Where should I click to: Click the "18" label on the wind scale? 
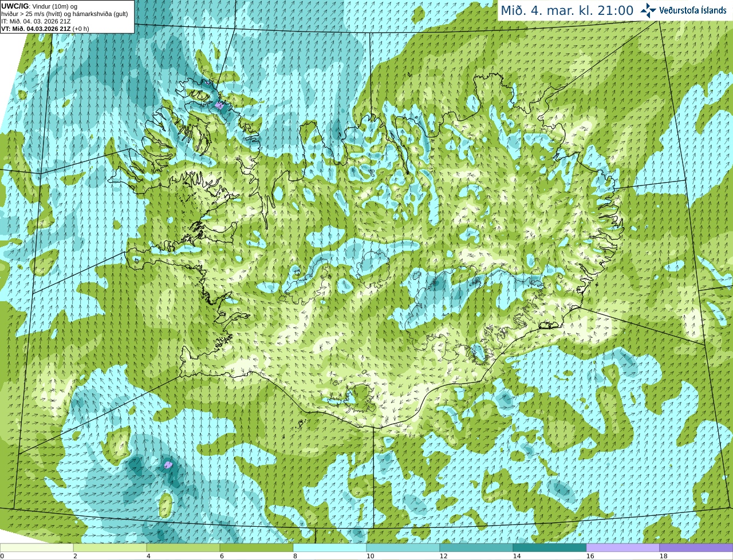pos(664,556)
